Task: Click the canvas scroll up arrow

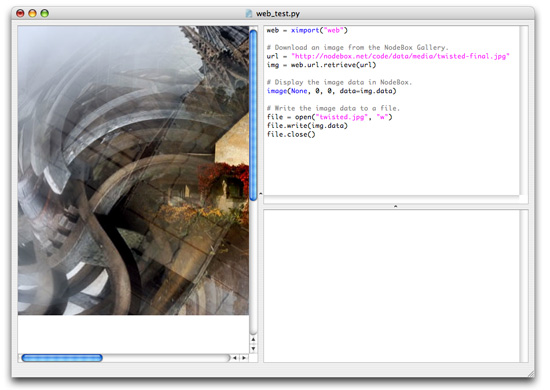Action: (x=253, y=339)
